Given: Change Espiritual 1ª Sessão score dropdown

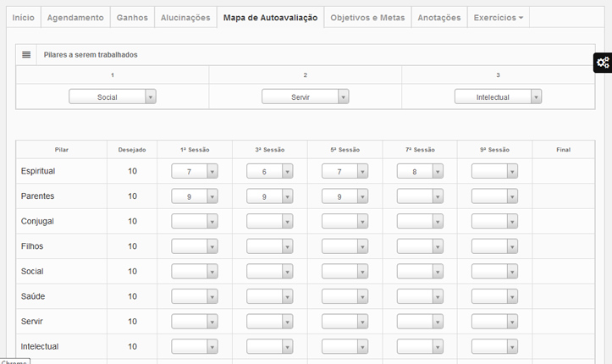Looking at the screenshot, I should (x=195, y=171).
